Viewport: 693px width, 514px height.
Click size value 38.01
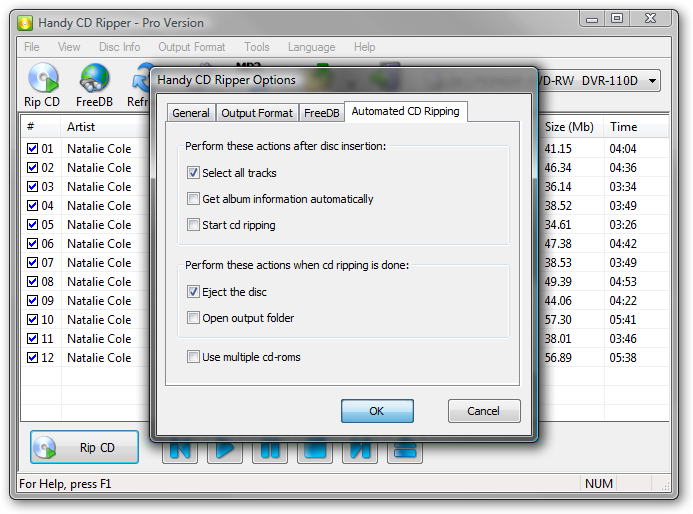coord(558,339)
